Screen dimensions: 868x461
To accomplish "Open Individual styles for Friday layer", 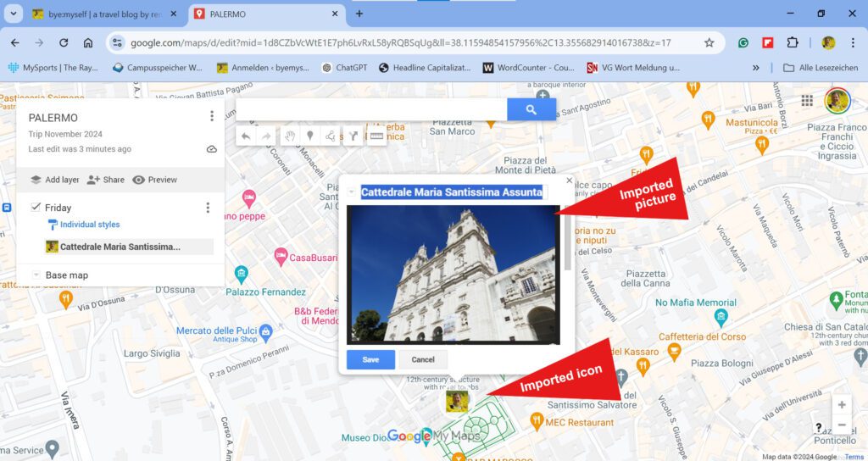I will 84,224.
